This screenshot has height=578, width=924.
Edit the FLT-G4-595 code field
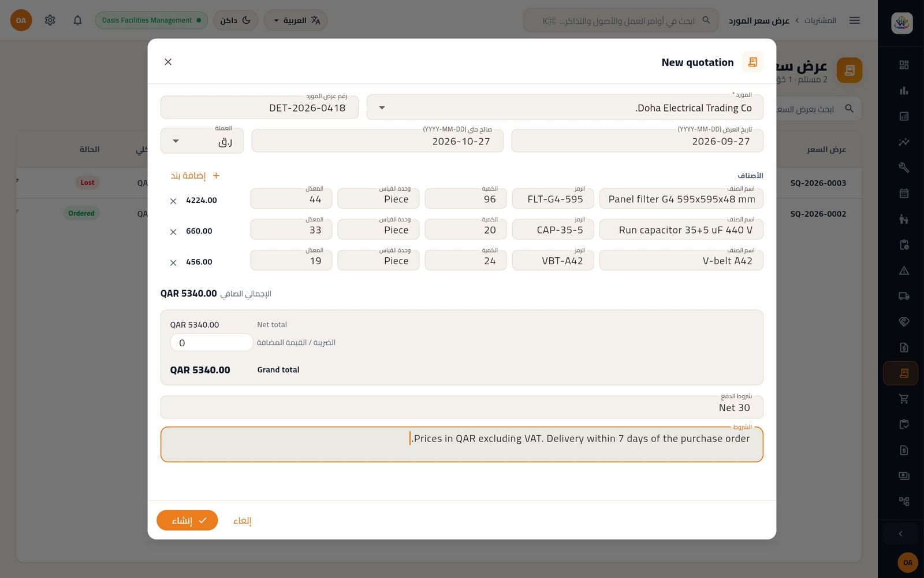point(553,199)
